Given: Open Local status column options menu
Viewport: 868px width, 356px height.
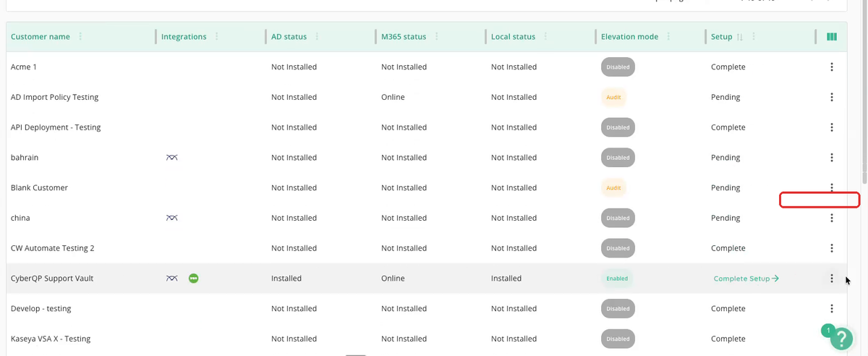Looking at the screenshot, I should (545, 37).
